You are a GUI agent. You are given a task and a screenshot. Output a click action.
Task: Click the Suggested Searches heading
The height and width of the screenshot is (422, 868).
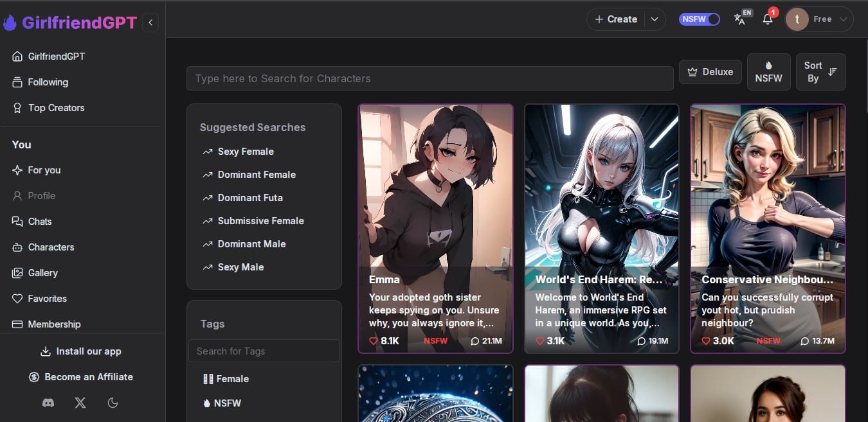(x=253, y=127)
